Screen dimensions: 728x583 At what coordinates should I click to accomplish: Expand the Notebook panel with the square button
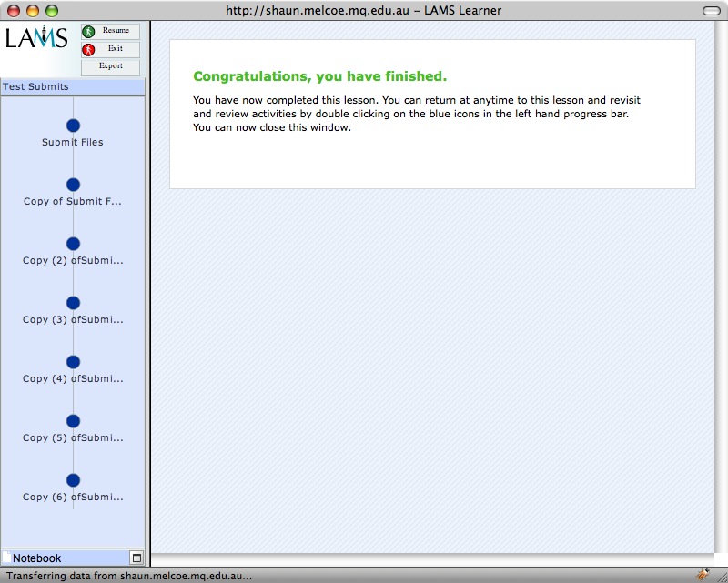[136, 558]
